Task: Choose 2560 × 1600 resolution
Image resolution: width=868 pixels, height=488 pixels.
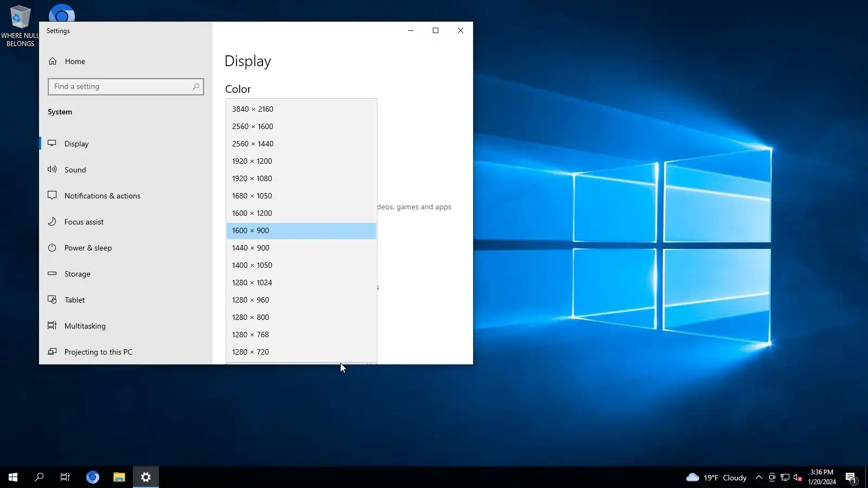Action: (x=302, y=126)
